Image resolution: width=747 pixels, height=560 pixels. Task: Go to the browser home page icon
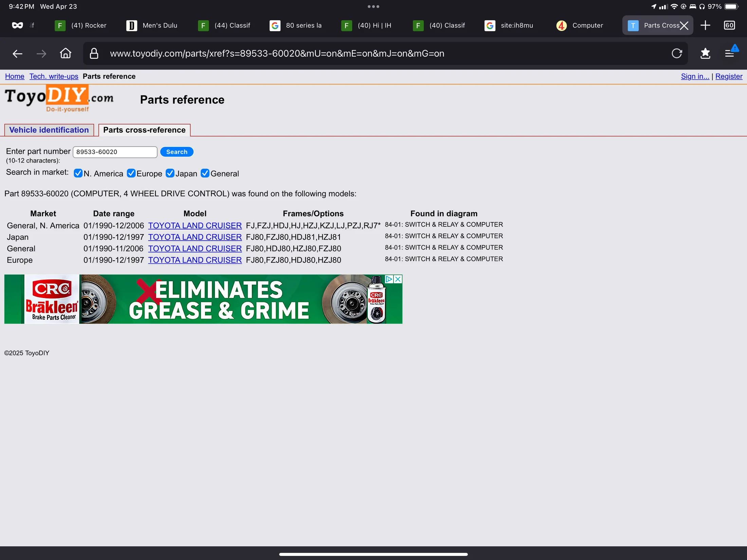point(66,53)
